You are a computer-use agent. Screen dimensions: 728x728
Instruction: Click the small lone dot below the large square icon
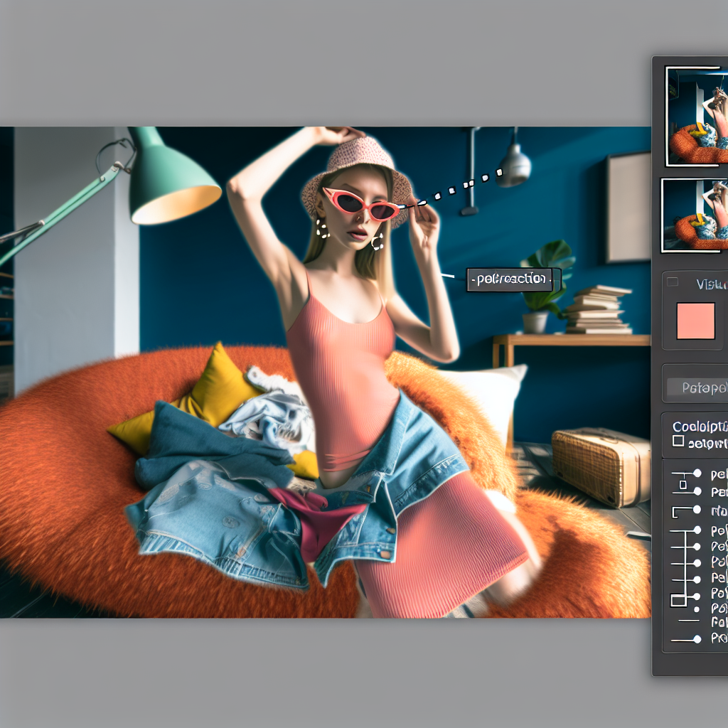click(x=696, y=609)
